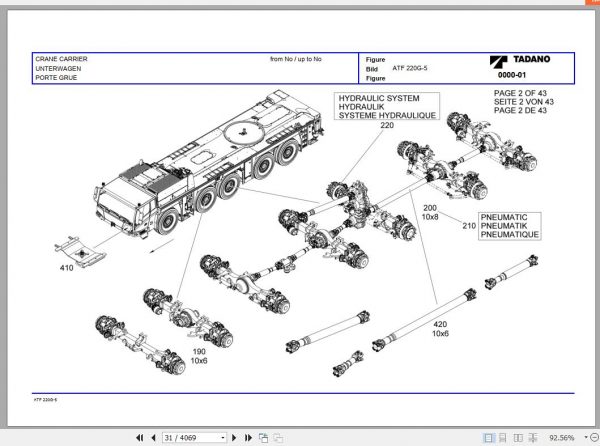Go to the first page
This screenshot has width=600, height=446.
(139, 438)
